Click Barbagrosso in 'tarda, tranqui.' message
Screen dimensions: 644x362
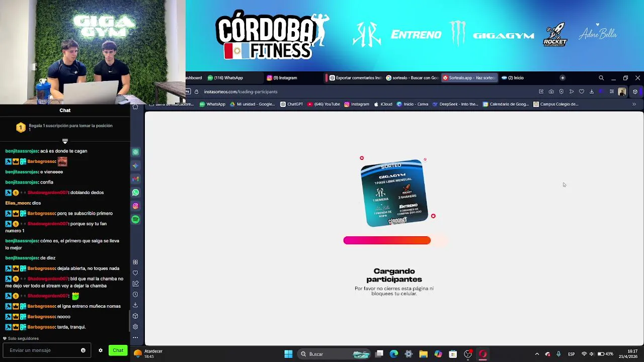[x=41, y=327]
